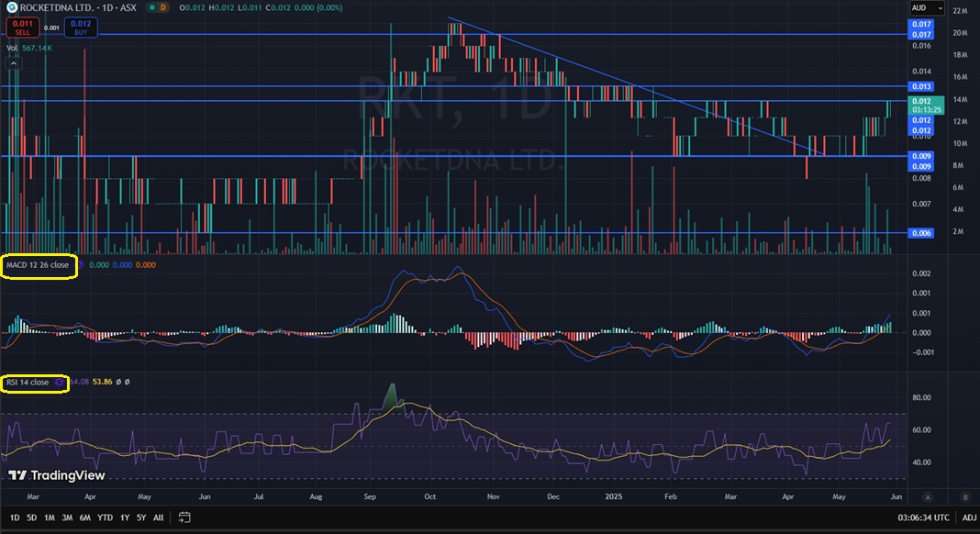The height and width of the screenshot is (534, 980).
Task: Select the 5Y time range
Action: [141, 517]
